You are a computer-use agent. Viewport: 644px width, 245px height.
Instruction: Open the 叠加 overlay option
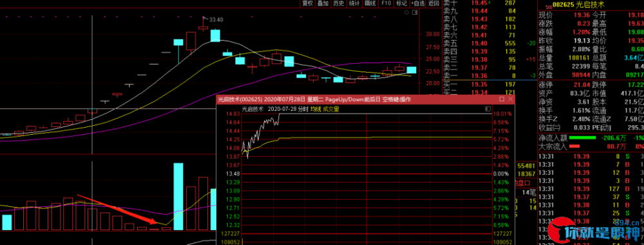click(x=323, y=3)
